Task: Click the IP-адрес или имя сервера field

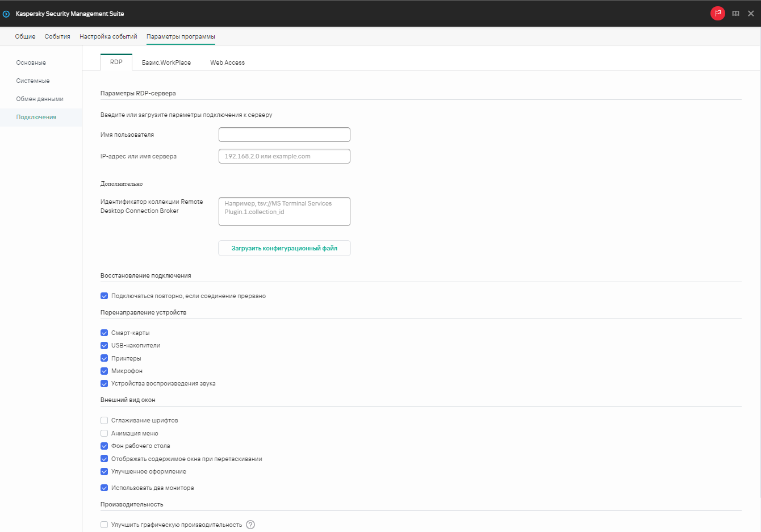Action: click(284, 156)
